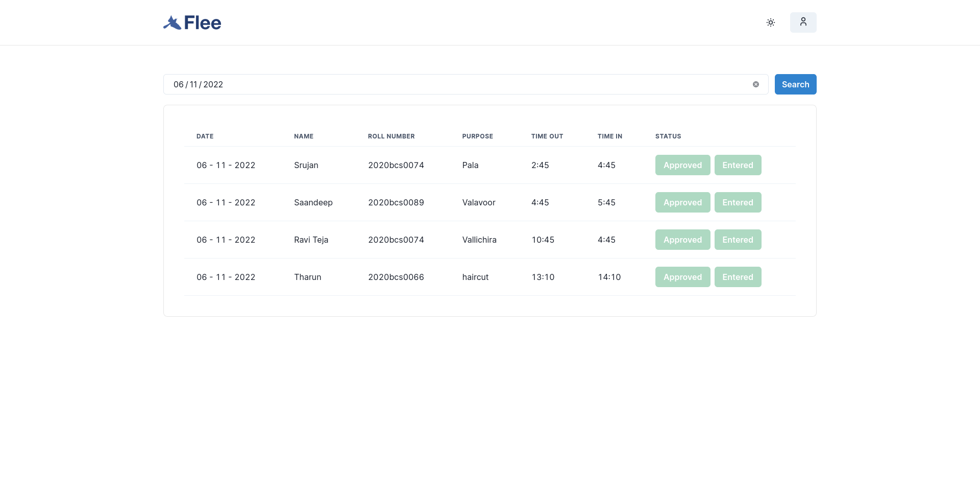980x492 pixels.
Task: Open the user profile menu
Action: tap(803, 22)
